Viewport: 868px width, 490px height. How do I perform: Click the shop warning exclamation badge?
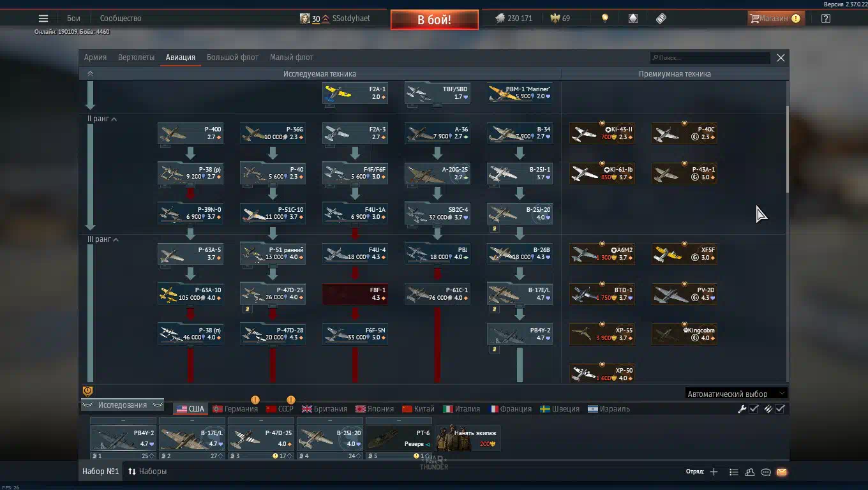click(796, 19)
